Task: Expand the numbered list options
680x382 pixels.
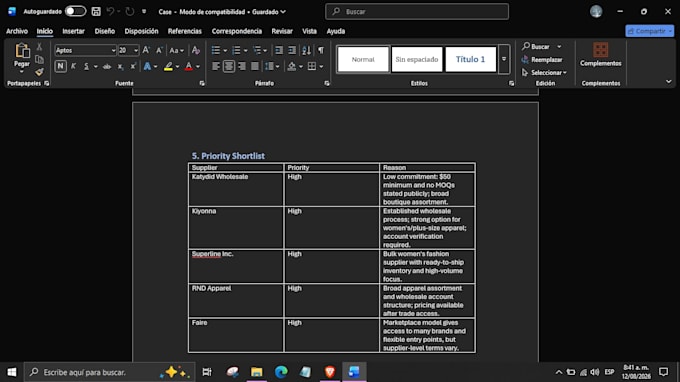Action: point(245,51)
